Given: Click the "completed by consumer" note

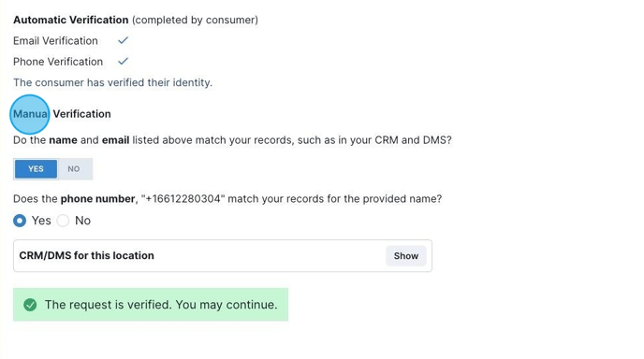Looking at the screenshot, I should 195,20.
